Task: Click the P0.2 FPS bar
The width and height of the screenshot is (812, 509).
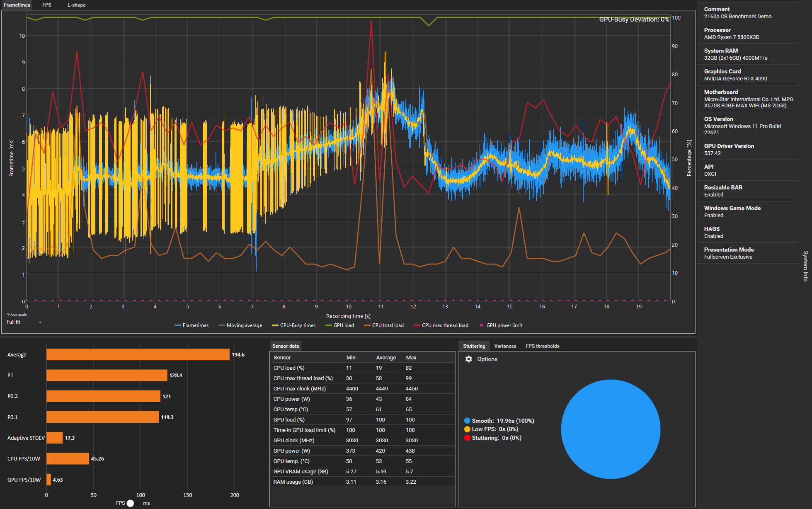Action: pos(103,396)
